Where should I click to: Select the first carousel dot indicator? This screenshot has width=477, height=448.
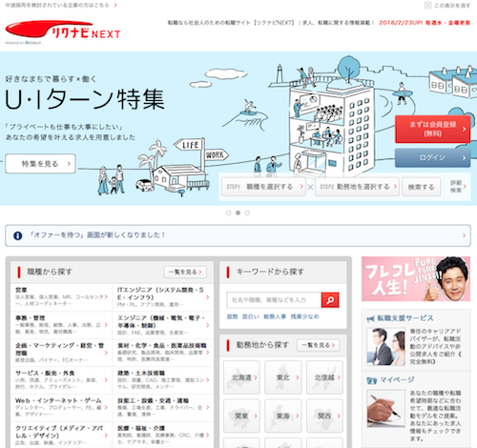tap(228, 213)
